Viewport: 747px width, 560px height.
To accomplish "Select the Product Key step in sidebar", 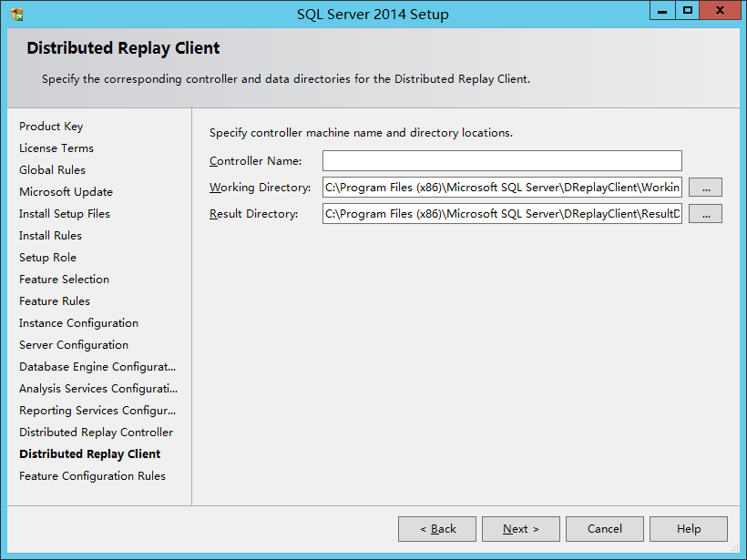I will [51, 127].
